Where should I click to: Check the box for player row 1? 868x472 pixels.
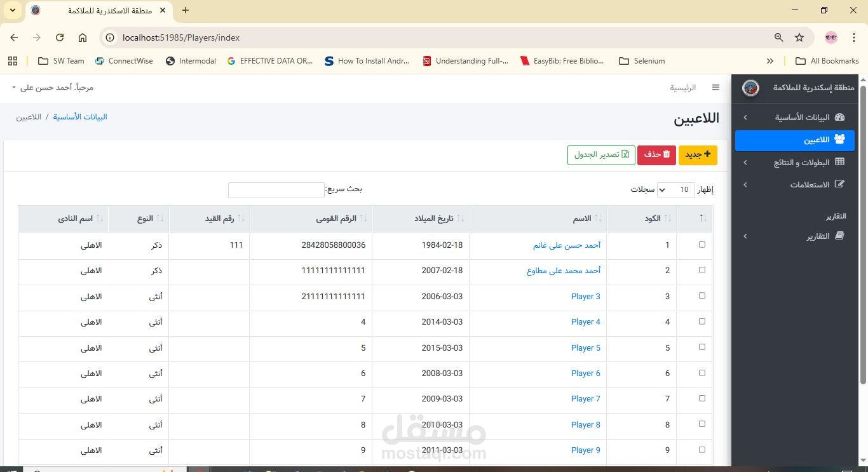[x=702, y=245]
